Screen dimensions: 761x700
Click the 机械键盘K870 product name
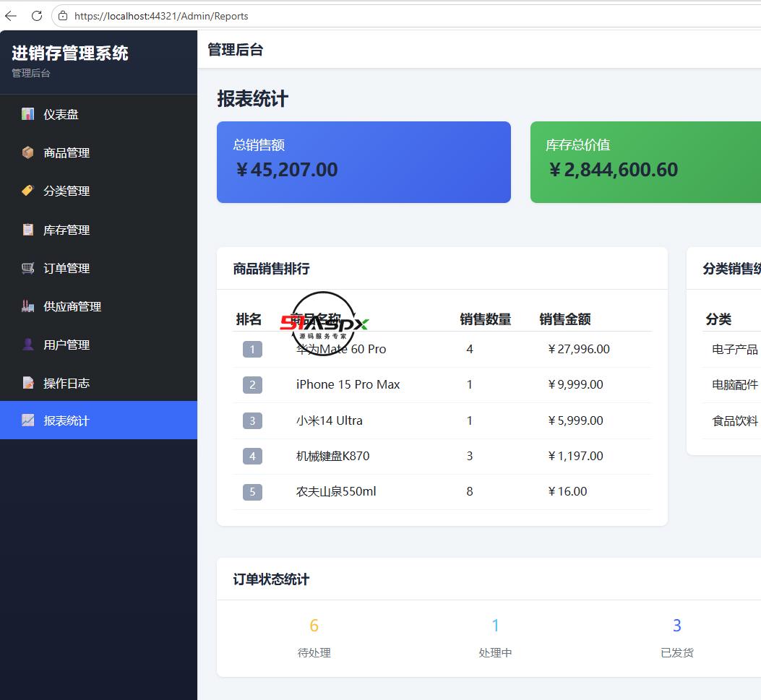(x=332, y=456)
